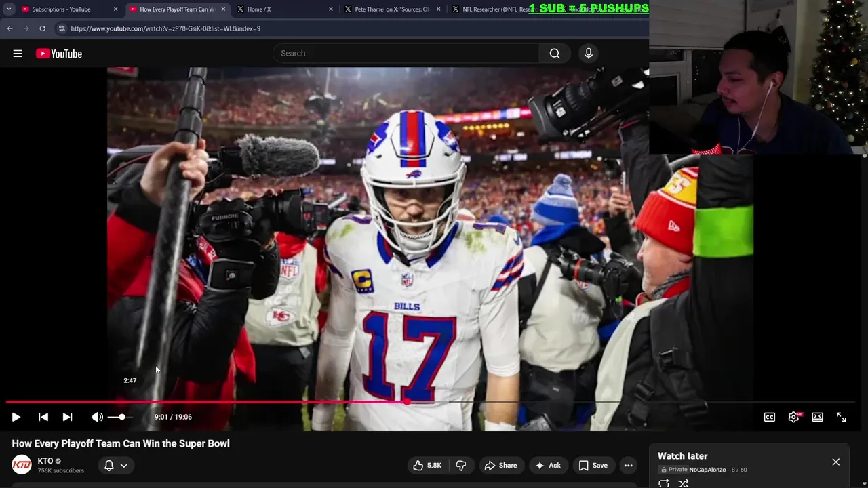Skip back to the previous video
868x488 pixels.
(x=43, y=417)
